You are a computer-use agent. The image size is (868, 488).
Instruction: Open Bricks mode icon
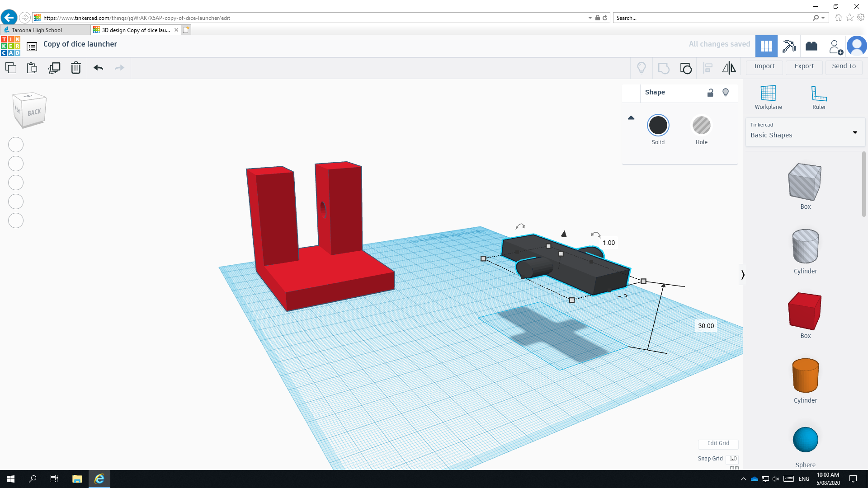(x=811, y=46)
